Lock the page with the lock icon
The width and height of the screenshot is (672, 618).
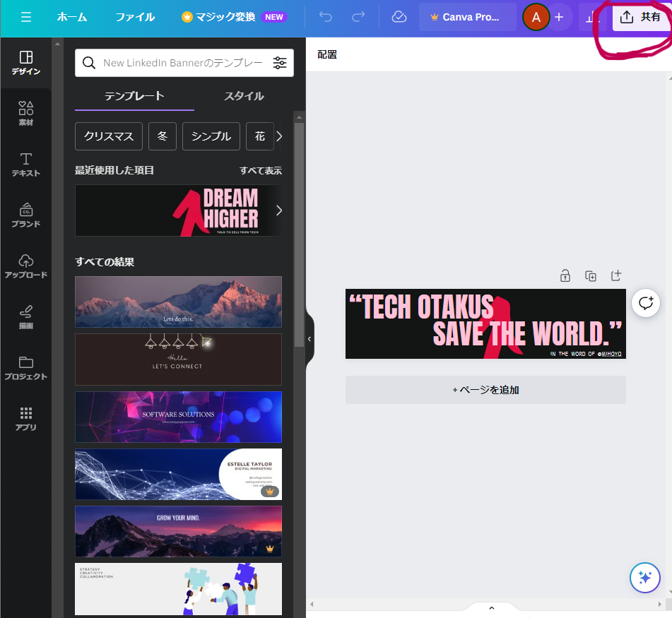tap(565, 275)
